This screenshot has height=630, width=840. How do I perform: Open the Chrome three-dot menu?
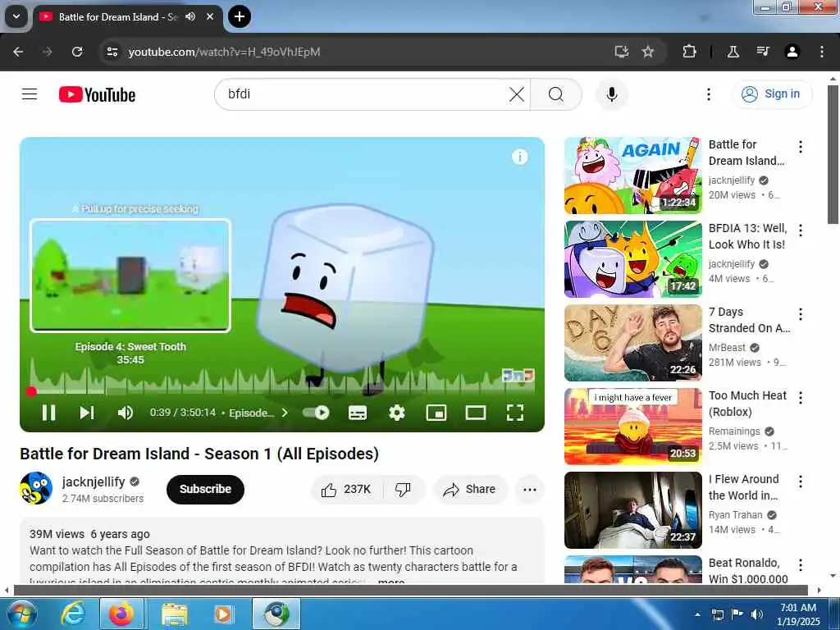[822, 52]
